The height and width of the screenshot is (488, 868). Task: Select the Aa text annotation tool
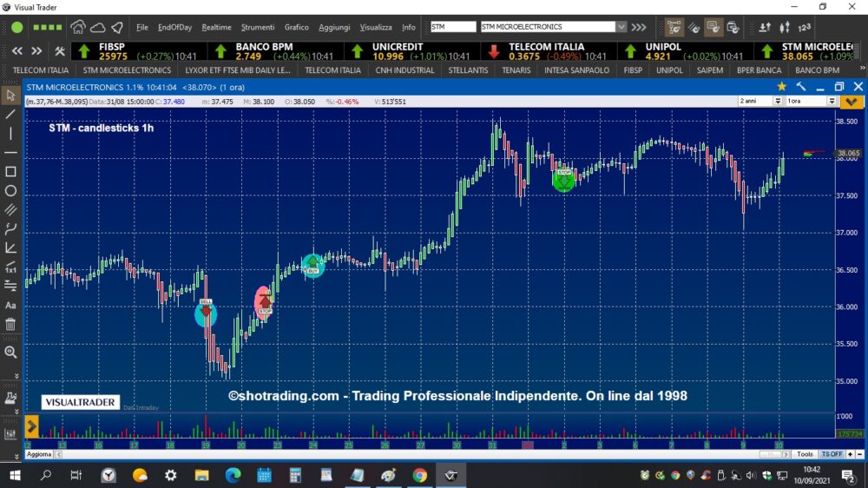[x=10, y=305]
